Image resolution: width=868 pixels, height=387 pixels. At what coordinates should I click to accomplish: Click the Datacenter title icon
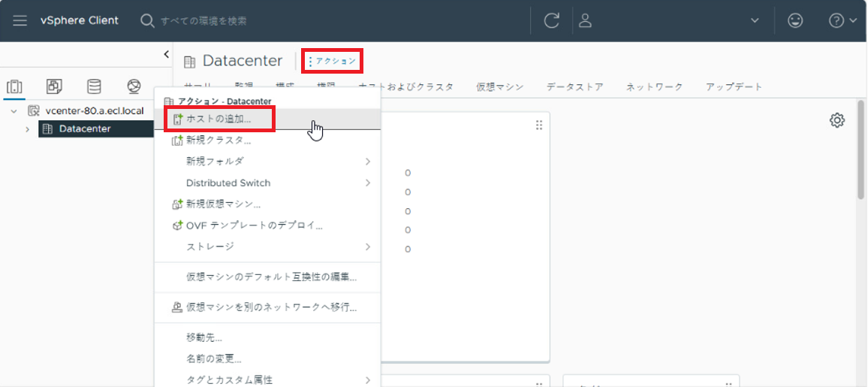[190, 62]
